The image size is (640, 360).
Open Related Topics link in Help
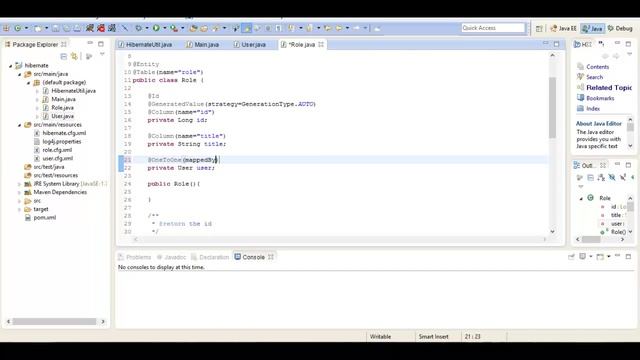pos(609,88)
